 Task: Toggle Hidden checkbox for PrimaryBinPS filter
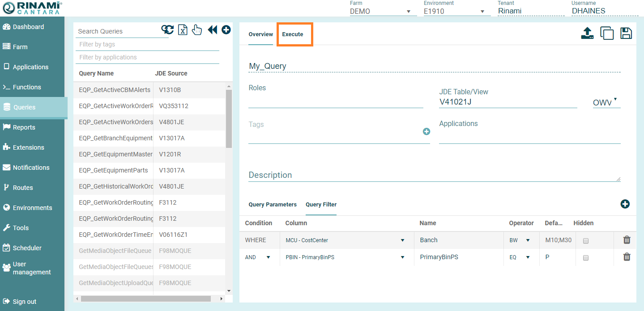point(586,257)
